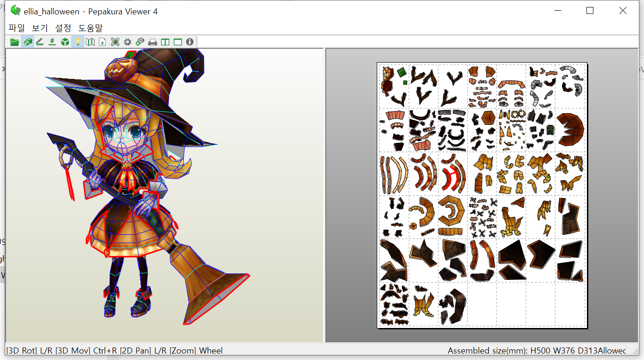
Task: Click the solid green cube toolbar icon
Action: pyautogui.click(x=65, y=42)
